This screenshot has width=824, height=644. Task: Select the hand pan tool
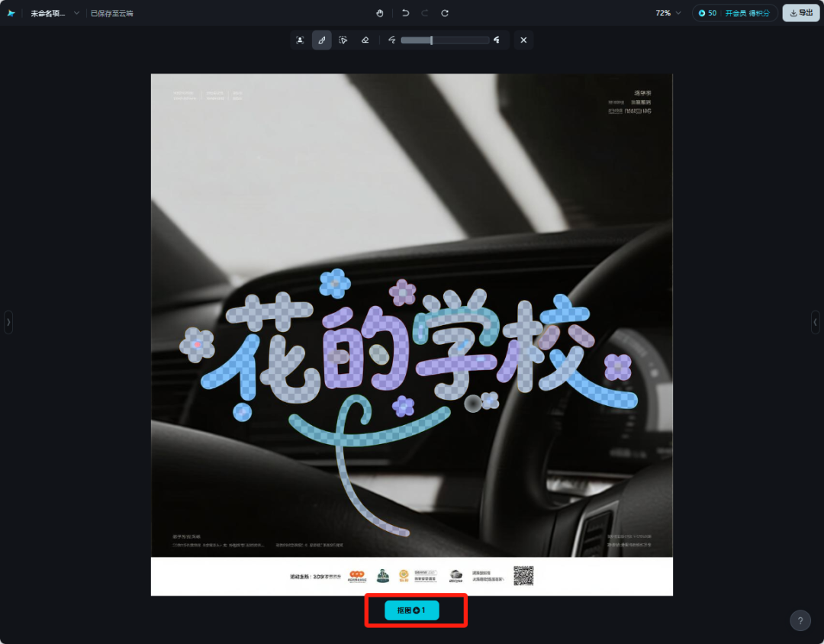point(380,13)
